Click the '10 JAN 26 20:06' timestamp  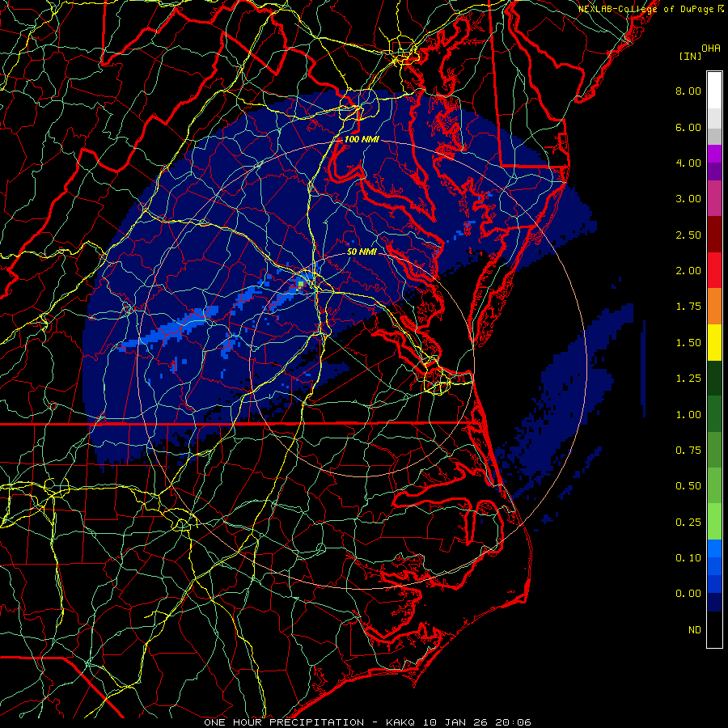pos(477,722)
